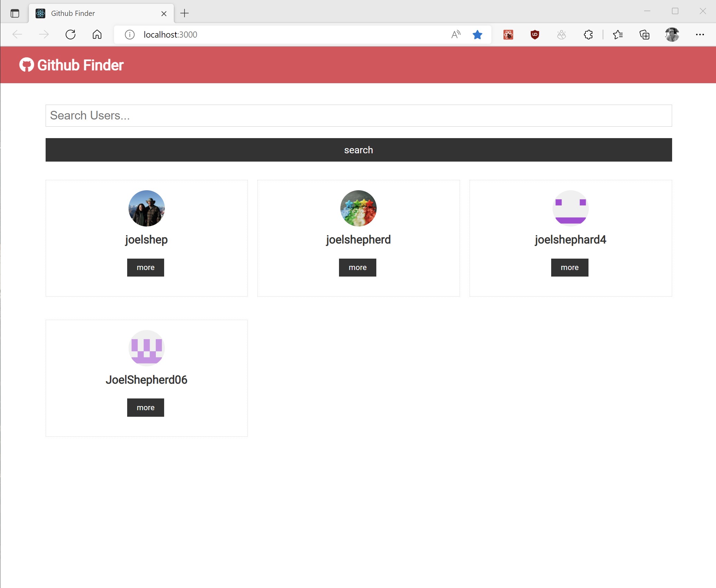This screenshot has width=716, height=588.
Task: Show more details for joelshep
Action: click(145, 267)
